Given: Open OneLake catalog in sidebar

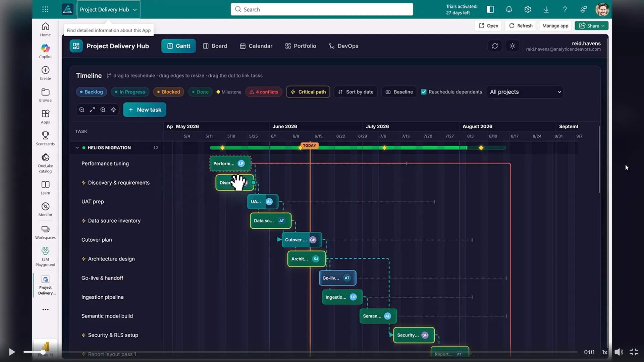Looking at the screenshot, I should (x=45, y=163).
